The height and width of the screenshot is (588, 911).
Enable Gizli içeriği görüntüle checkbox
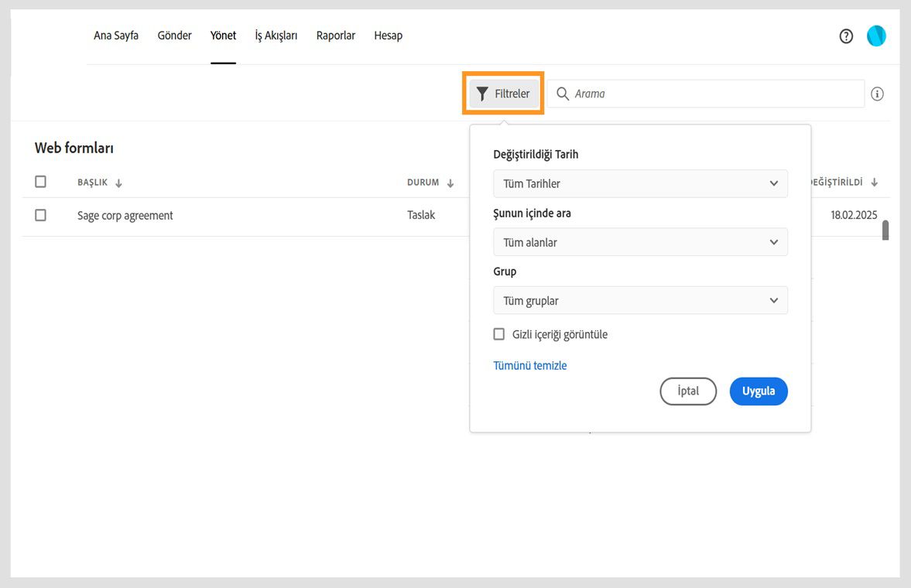coord(499,334)
